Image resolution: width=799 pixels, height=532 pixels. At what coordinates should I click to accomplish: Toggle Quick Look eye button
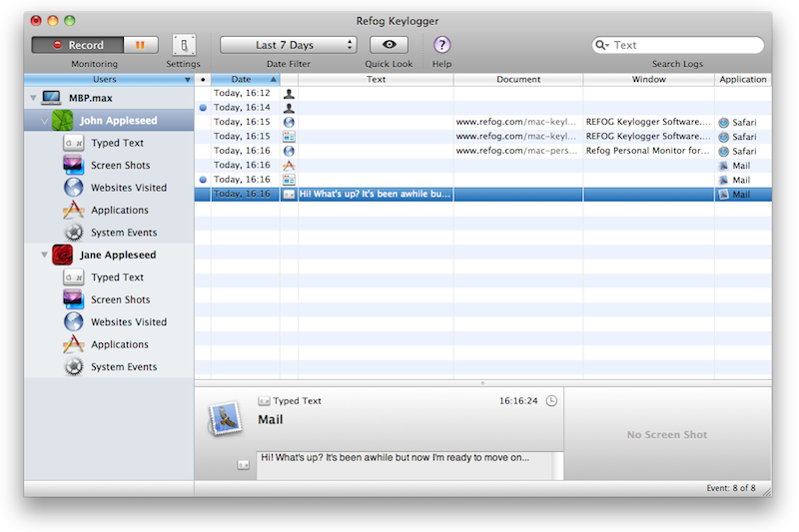tap(389, 45)
